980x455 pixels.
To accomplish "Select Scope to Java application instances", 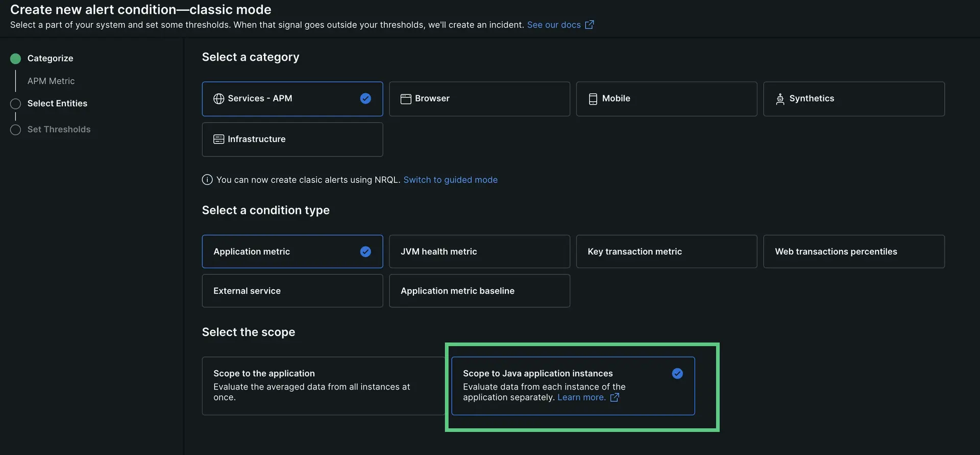I will [573, 386].
